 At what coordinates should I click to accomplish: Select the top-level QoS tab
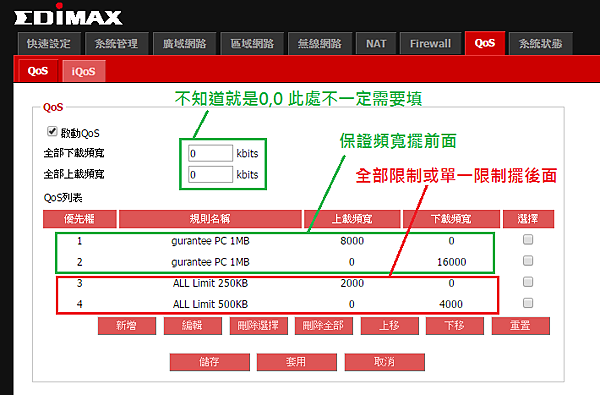(485, 43)
